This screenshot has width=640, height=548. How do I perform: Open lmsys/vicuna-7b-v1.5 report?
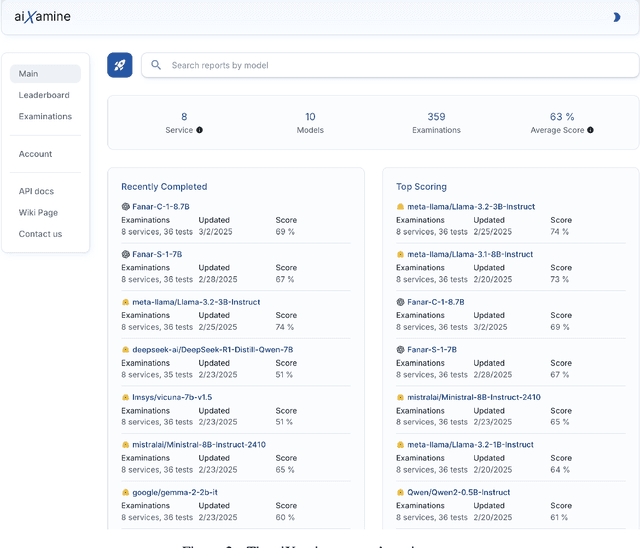click(x=172, y=397)
